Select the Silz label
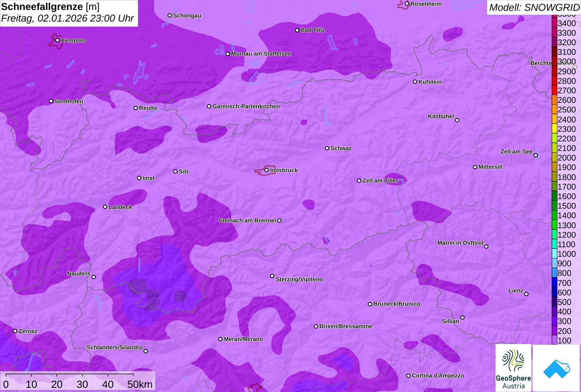This screenshot has height=392, width=581. pyautogui.click(x=184, y=171)
